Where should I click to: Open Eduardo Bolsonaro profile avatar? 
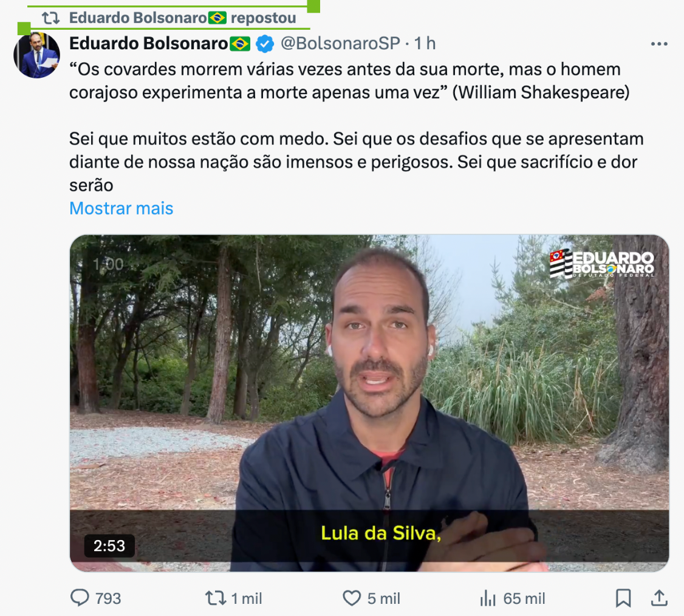(36, 55)
